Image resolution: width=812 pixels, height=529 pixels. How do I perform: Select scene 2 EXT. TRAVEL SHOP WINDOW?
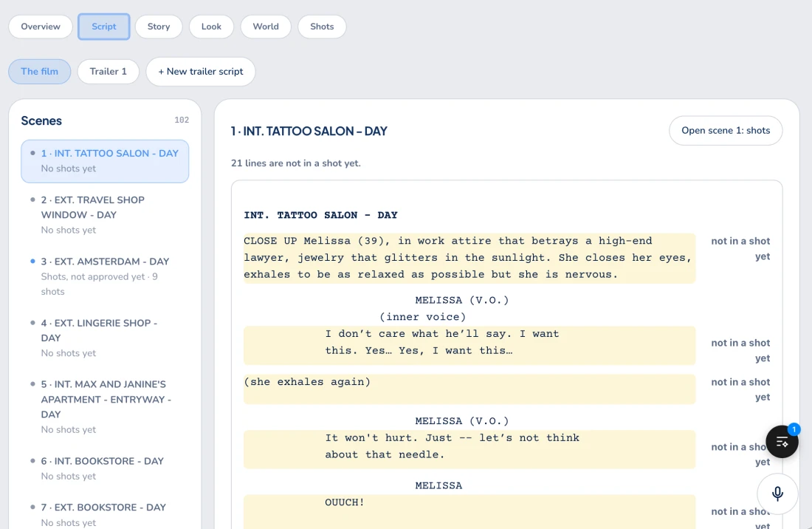coord(105,215)
